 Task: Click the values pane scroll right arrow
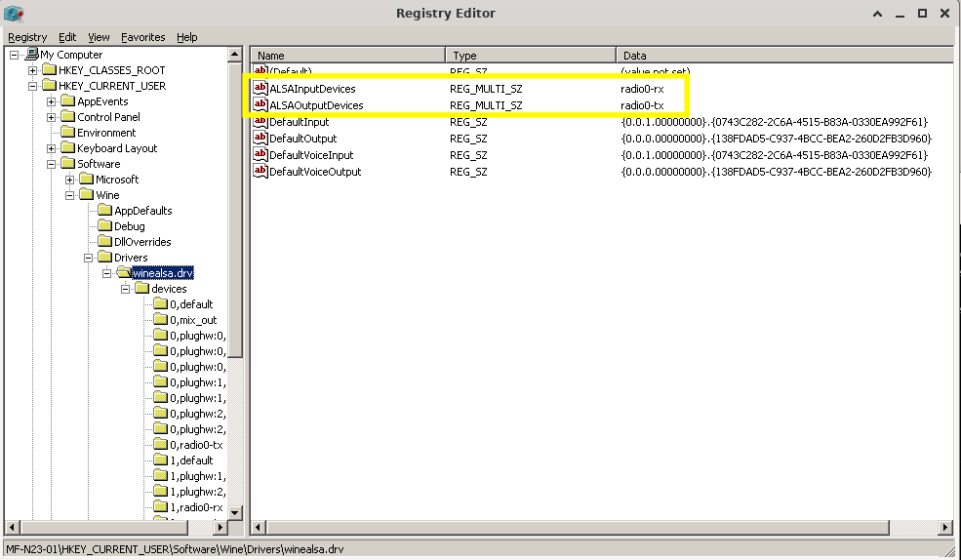[945, 527]
